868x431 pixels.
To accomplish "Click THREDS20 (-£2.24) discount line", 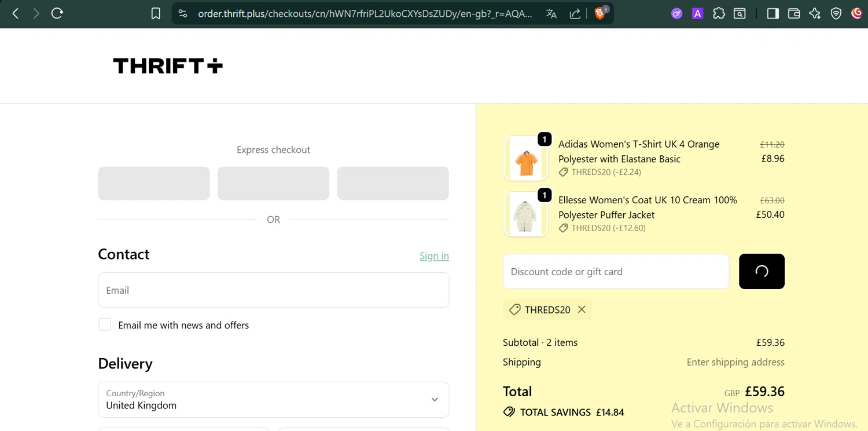I will click(x=600, y=172).
